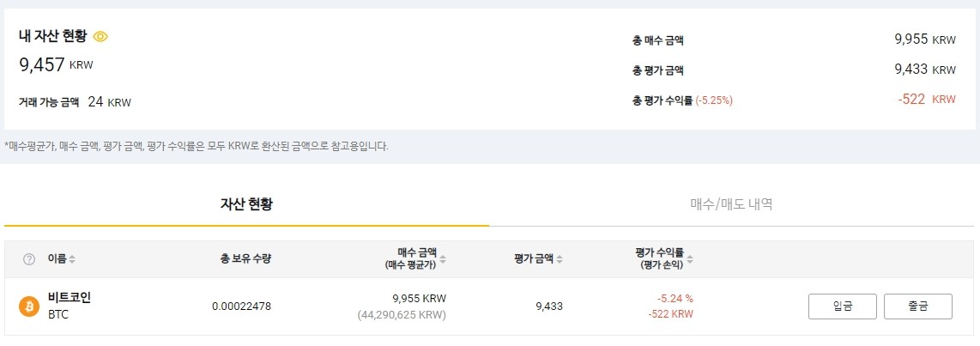Click the 내 자산 현황 heading
The width and height of the screenshot is (980, 346).
coord(53,36)
